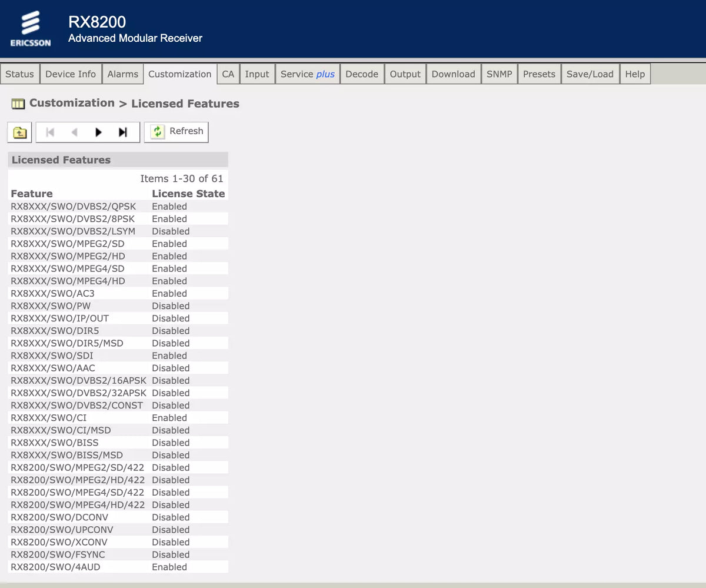Viewport: 706px width, 588px height.
Task: Select RX8XXX/SWO/CI/MSD feature
Action: tap(61, 430)
